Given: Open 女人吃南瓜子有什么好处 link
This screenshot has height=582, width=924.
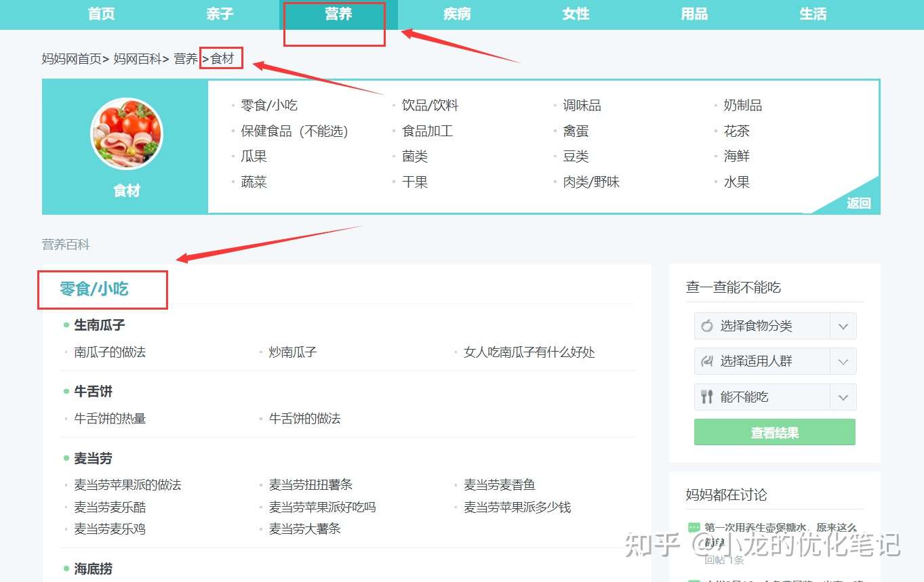Looking at the screenshot, I should tap(529, 352).
